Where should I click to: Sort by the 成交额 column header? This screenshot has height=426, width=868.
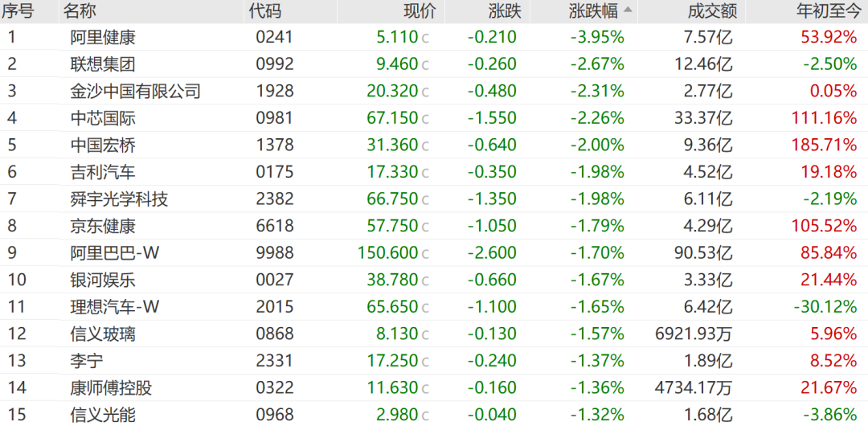tap(712, 10)
